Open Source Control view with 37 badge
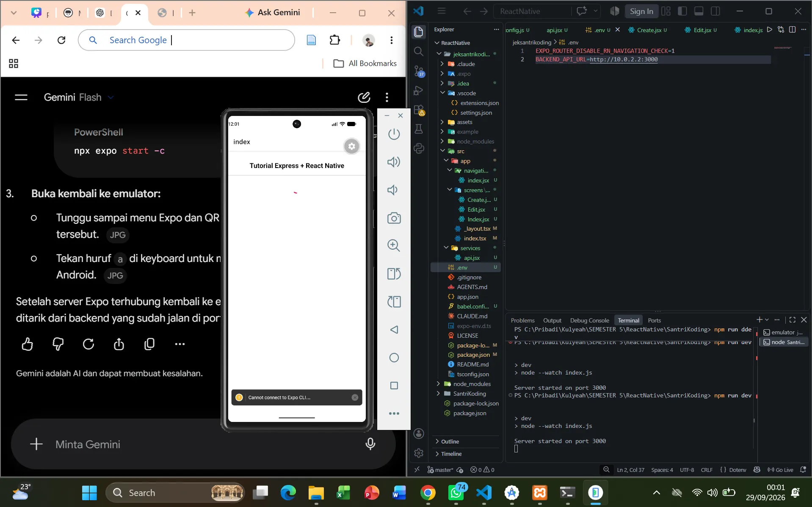 [418, 71]
